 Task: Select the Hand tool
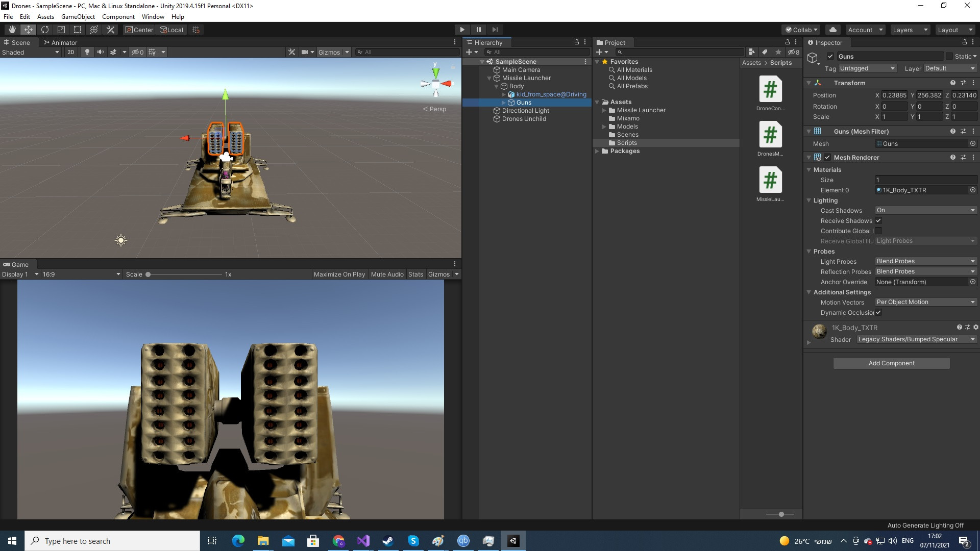tap(12, 30)
